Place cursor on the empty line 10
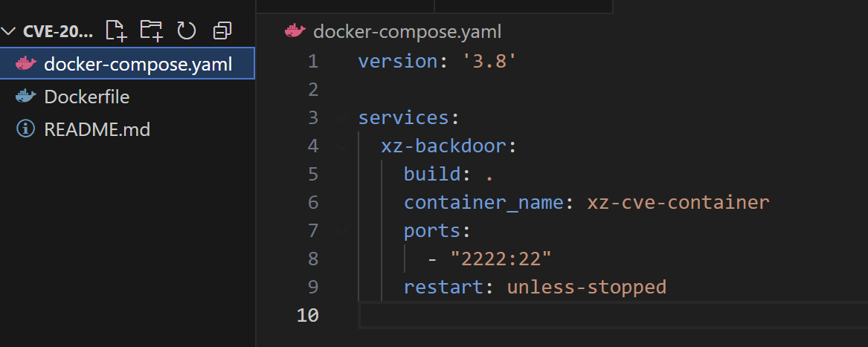This screenshot has width=868, height=347. [x=614, y=315]
